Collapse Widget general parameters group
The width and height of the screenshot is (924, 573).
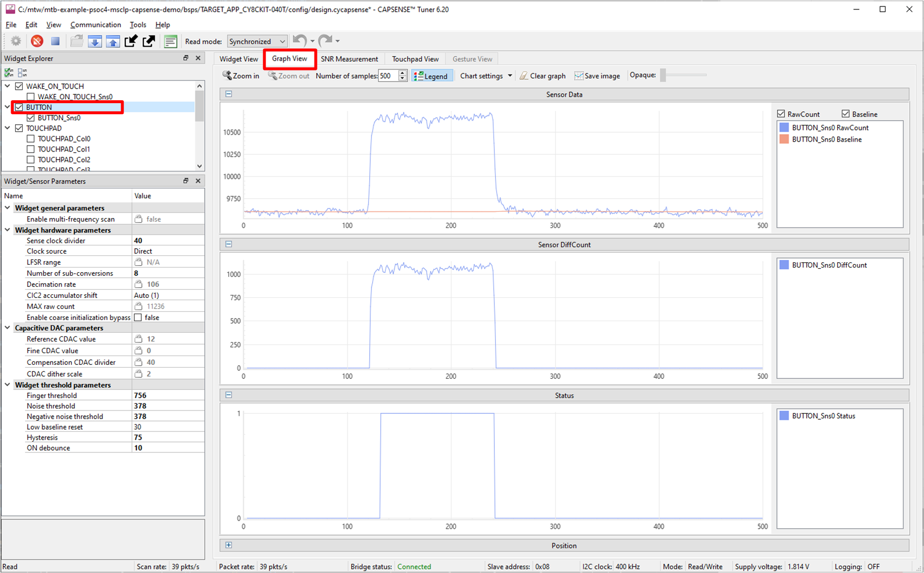(x=8, y=208)
